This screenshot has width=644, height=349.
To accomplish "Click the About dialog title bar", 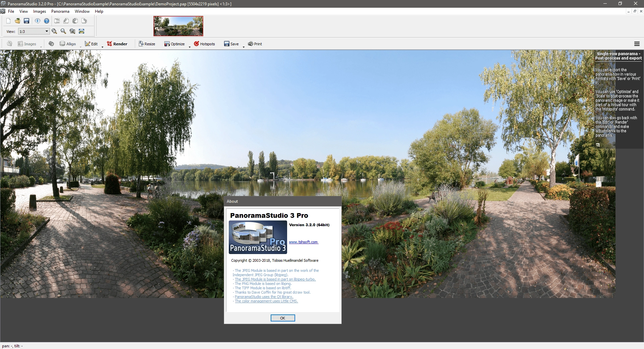I will 283,201.
